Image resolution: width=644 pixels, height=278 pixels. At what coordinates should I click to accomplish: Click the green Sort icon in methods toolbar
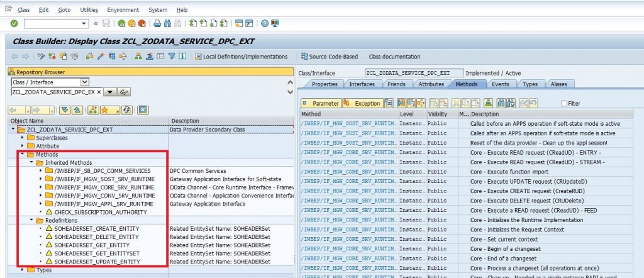488,103
